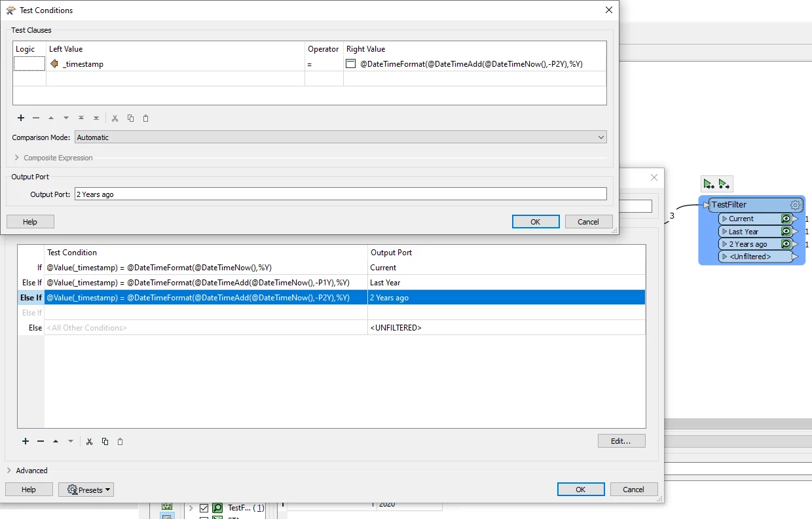Enable the checked TestF... checkbox
Image resolution: width=812 pixels, height=519 pixels.
pos(204,507)
